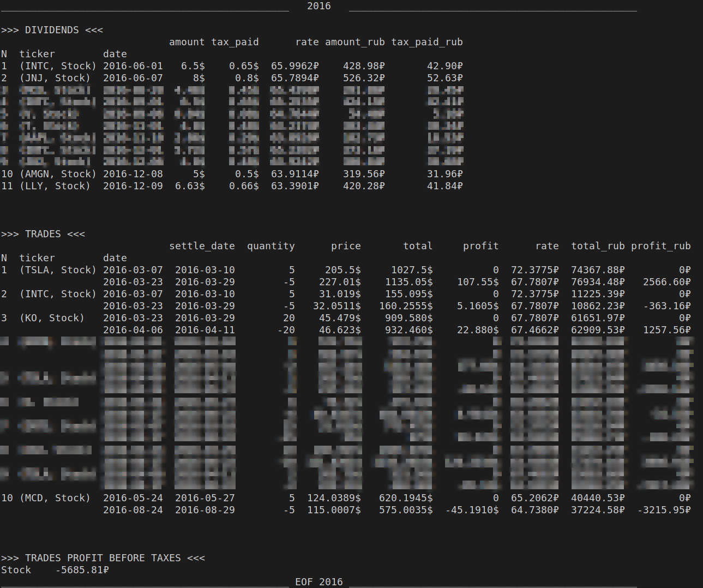Click trade date 2016-05-24
Screen dimensions: 703x588
(133, 498)
